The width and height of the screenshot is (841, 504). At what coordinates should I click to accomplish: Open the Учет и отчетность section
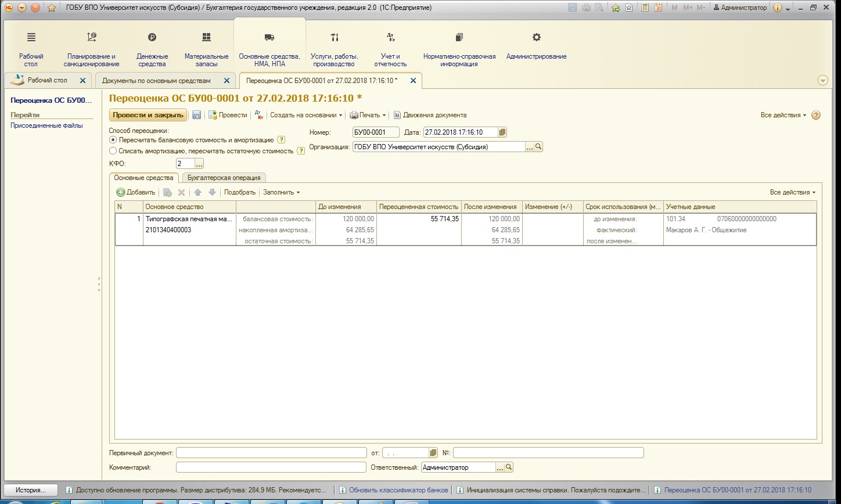point(391,48)
